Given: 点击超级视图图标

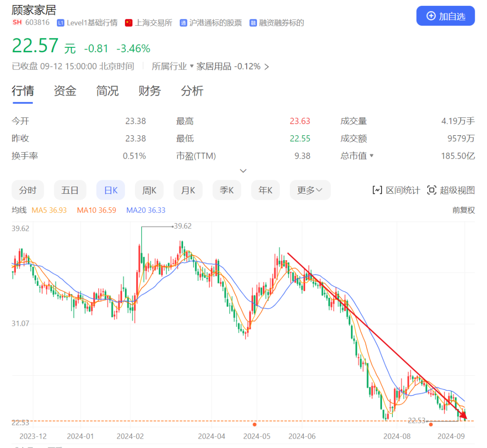Looking at the screenshot, I should tap(432, 190).
